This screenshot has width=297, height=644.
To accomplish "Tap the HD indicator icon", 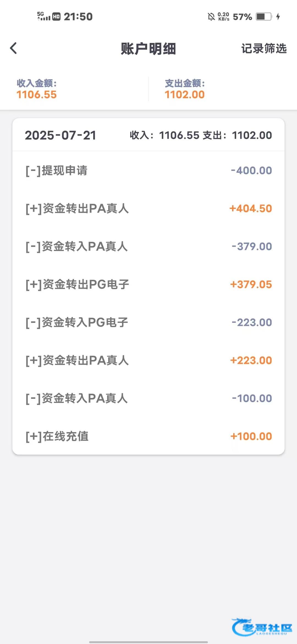I will click(x=56, y=17).
